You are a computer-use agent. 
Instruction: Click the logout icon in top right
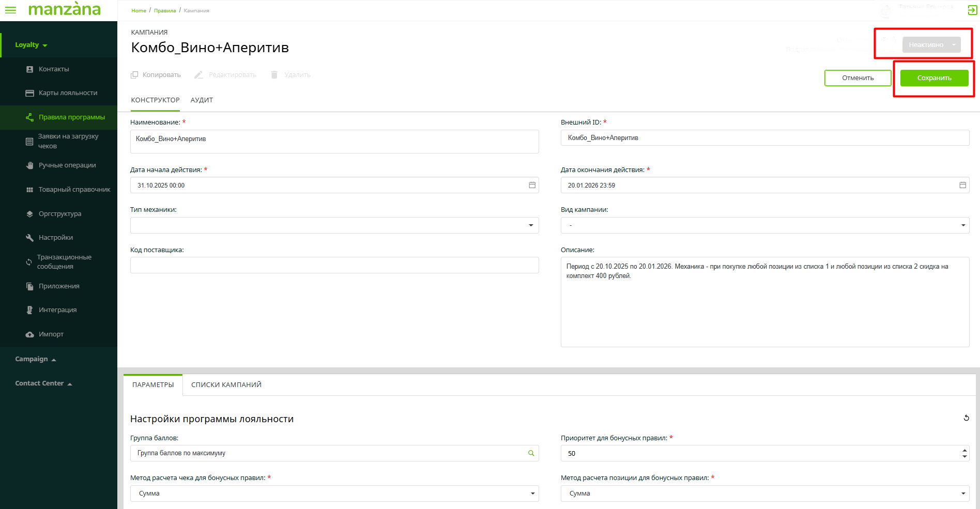coord(972,10)
